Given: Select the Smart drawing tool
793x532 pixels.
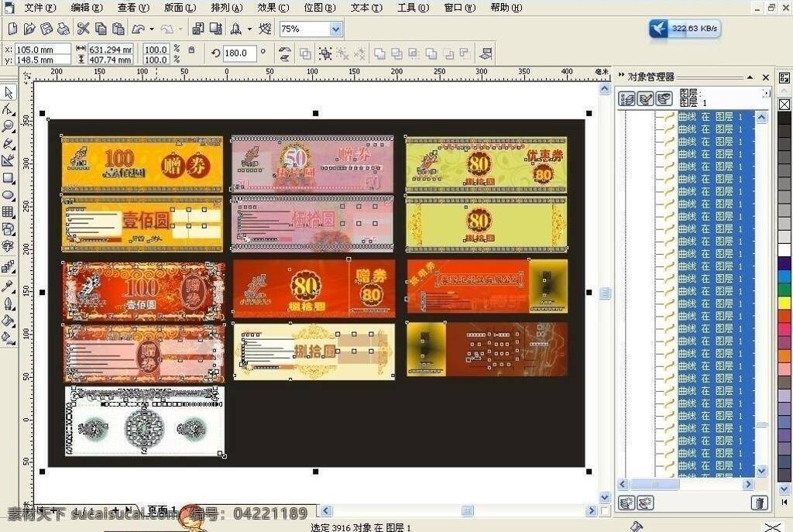Looking at the screenshot, I should coord(9,161).
